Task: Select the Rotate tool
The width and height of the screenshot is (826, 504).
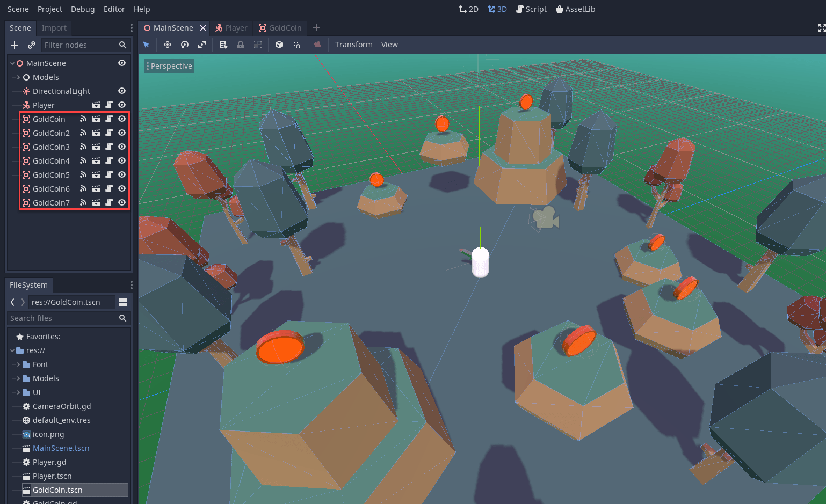Action: pos(184,45)
